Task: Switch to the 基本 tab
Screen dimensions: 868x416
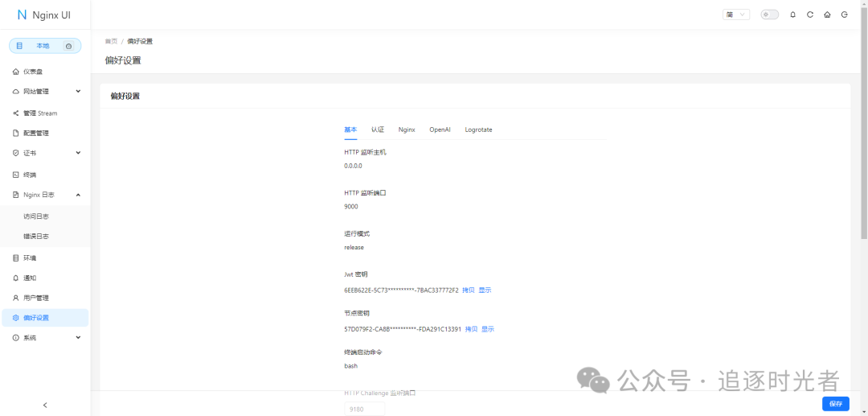Action: coord(350,130)
